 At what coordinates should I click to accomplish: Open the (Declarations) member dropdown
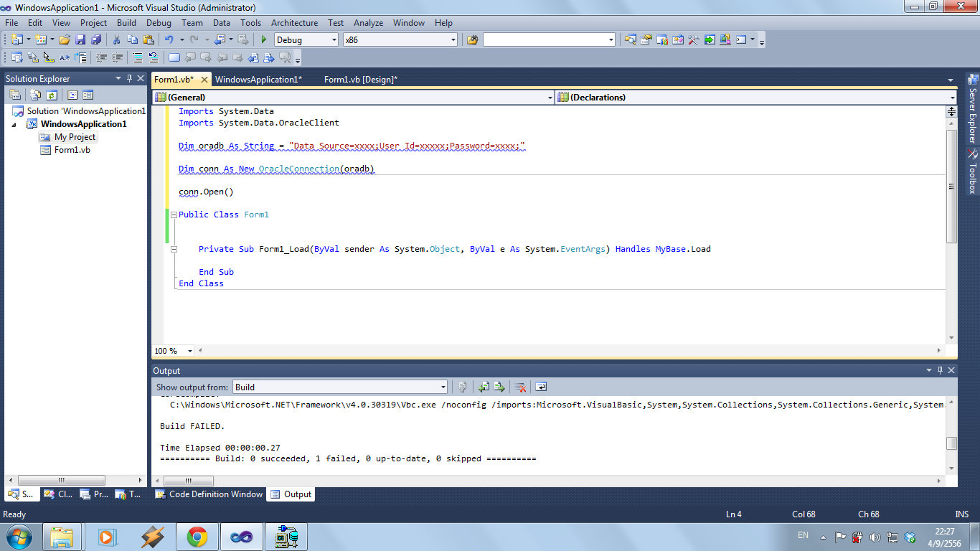[953, 98]
